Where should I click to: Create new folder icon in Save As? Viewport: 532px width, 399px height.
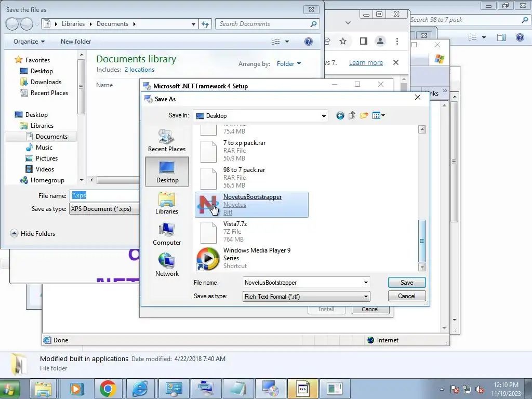[x=364, y=116]
